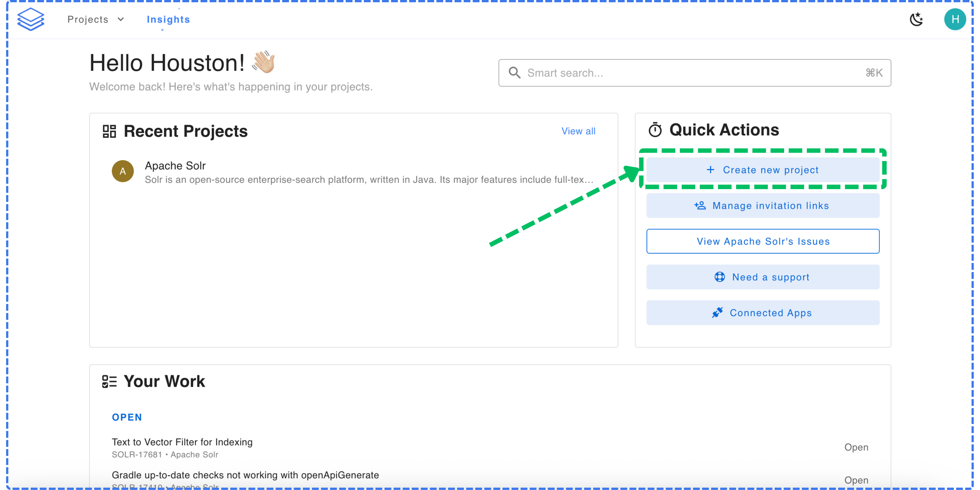Open Manage invitation links
This screenshot has width=980, height=490.
763,205
